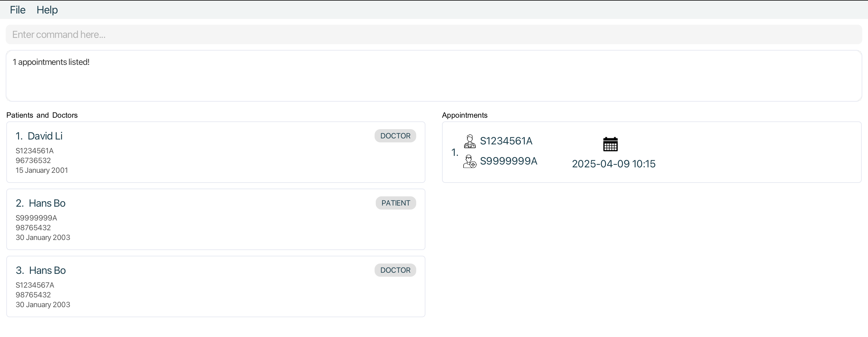
Task: Click the patient icon beside S9999999A
Action: [470, 161]
